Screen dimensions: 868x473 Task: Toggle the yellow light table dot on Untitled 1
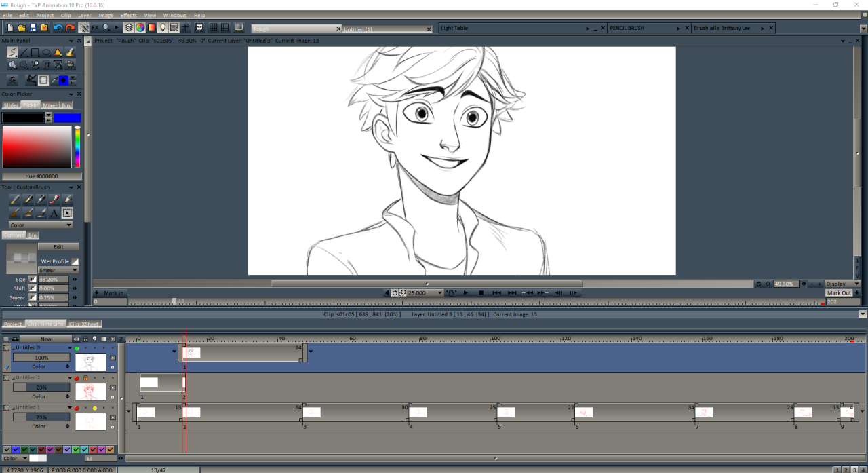click(x=95, y=408)
